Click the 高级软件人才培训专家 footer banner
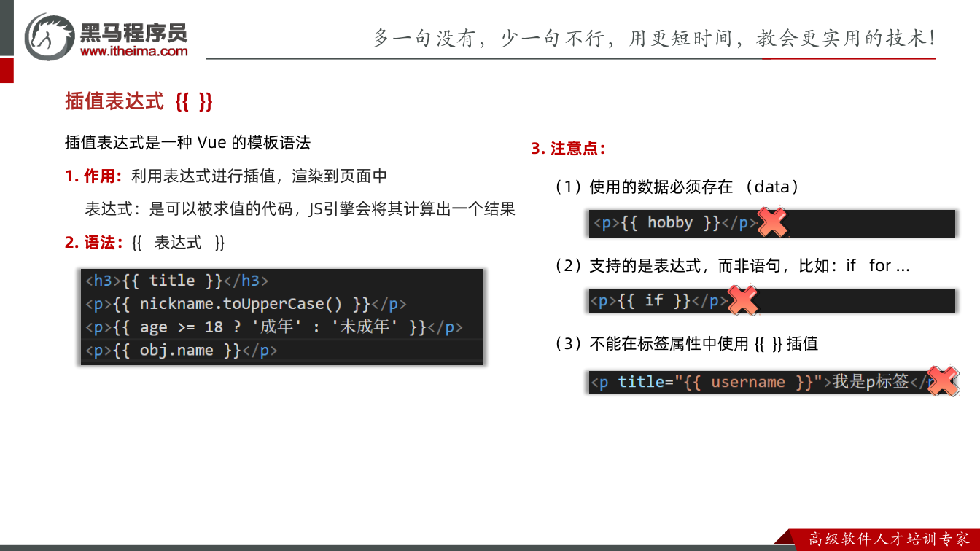The height and width of the screenshot is (551, 980). (x=884, y=539)
